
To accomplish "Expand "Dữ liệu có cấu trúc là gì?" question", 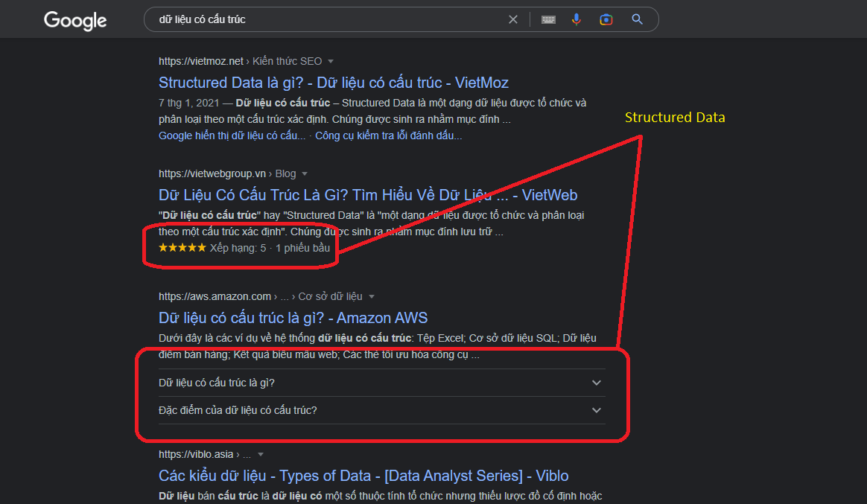I will (381, 383).
